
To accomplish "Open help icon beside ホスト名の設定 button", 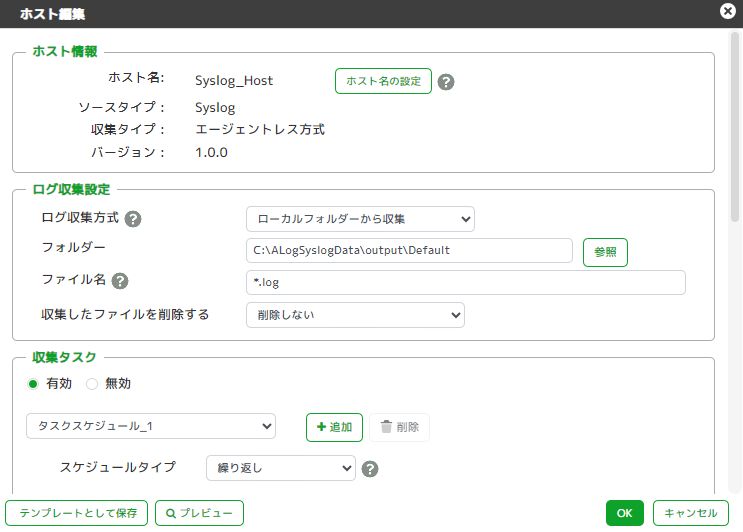I will coord(446,82).
